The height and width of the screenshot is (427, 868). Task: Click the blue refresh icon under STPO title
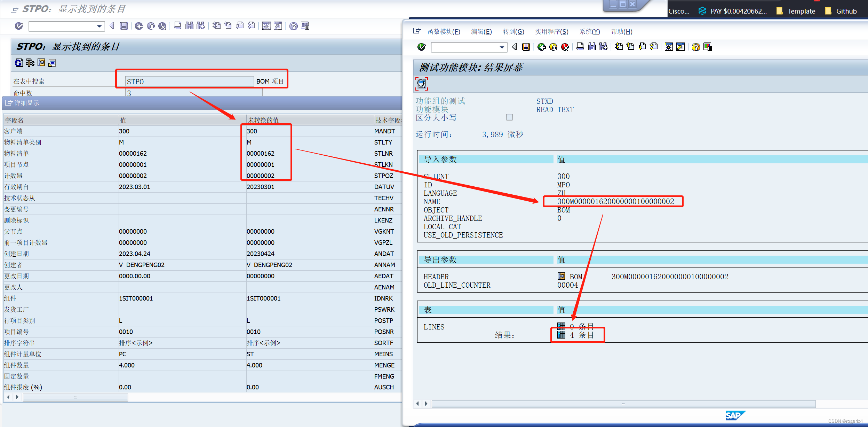pyautogui.click(x=19, y=63)
